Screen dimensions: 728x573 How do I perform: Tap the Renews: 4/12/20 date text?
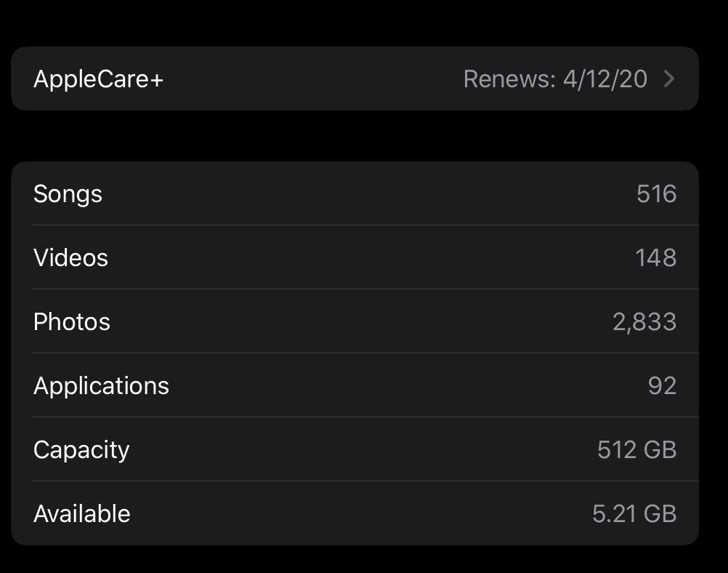[555, 79]
